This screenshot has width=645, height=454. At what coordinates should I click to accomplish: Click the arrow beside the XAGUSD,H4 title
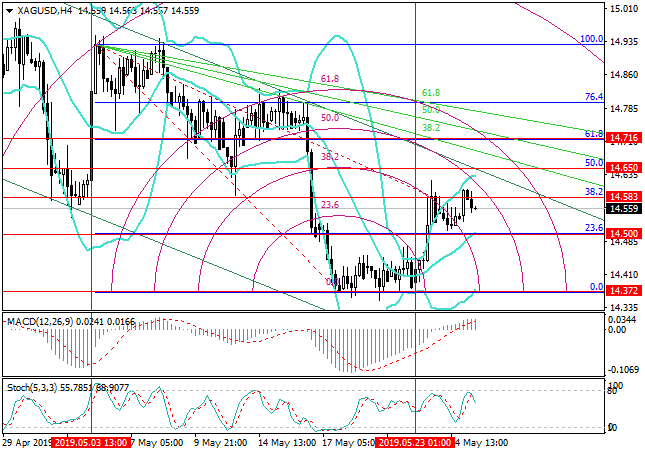pyautogui.click(x=7, y=9)
